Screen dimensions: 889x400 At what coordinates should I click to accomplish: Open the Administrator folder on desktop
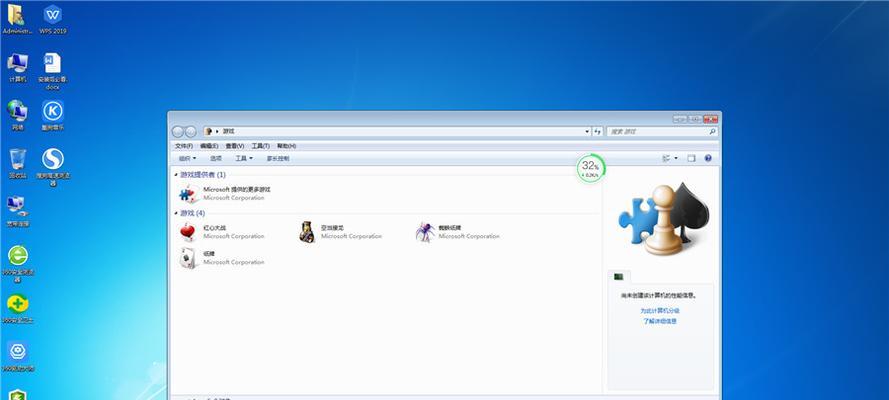click(17, 19)
